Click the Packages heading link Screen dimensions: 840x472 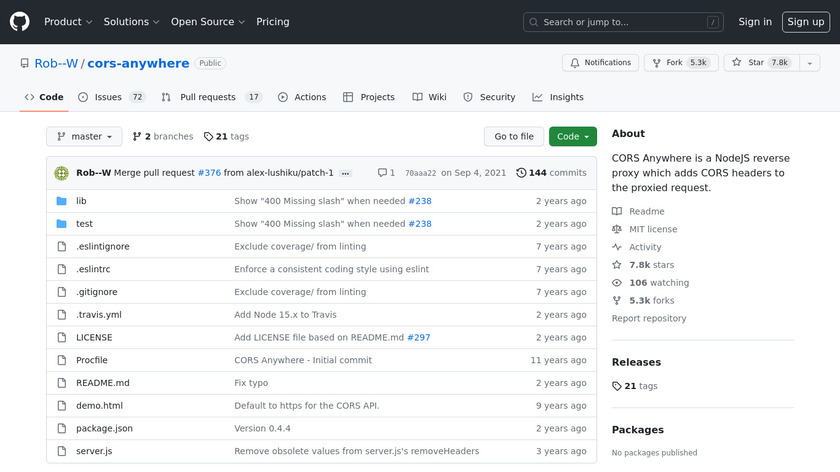point(638,430)
